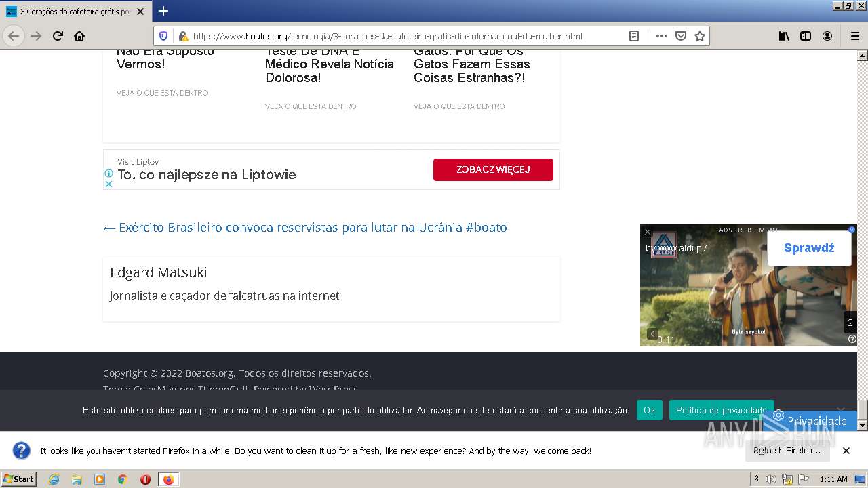The height and width of the screenshot is (488, 868).
Task: Open the Firefox home page
Action: tap(79, 36)
